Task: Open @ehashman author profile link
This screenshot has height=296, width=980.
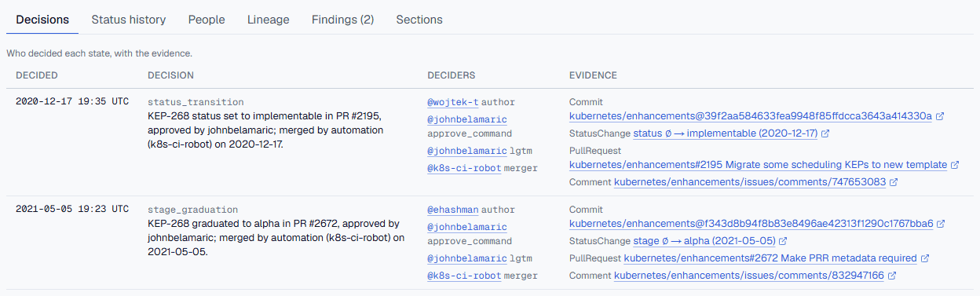Action: (453, 210)
